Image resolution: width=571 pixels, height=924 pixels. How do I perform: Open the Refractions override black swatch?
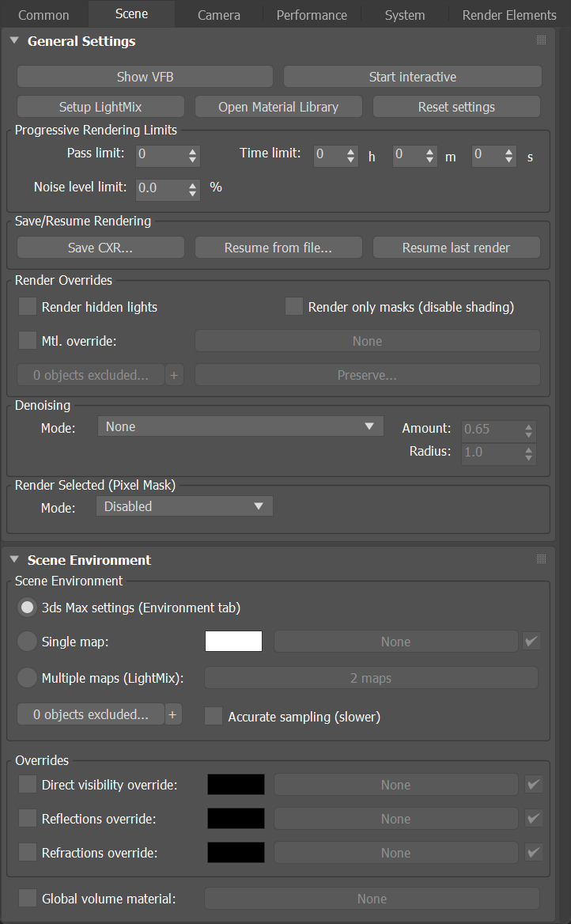click(236, 852)
